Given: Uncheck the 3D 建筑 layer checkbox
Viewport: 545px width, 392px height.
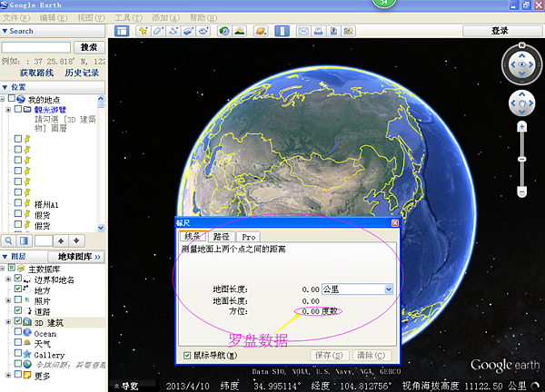Looking at the screenshot, I should (x=18, y=321).
